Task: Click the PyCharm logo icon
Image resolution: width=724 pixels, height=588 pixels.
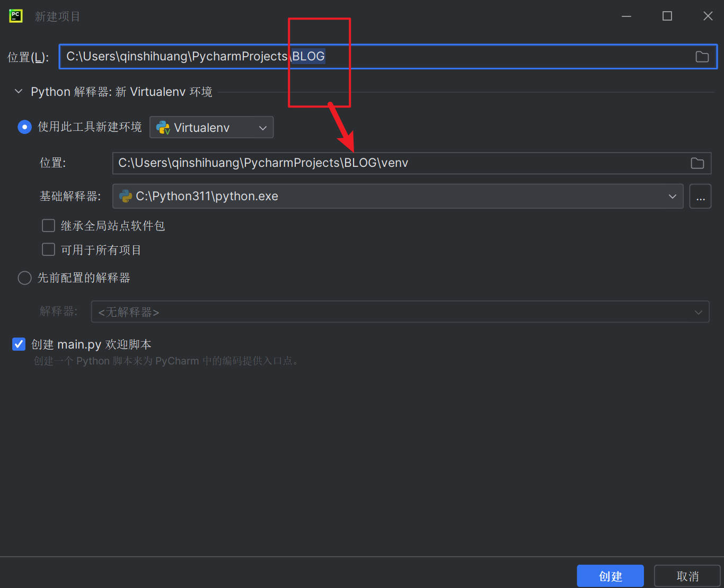Action: 16,16
